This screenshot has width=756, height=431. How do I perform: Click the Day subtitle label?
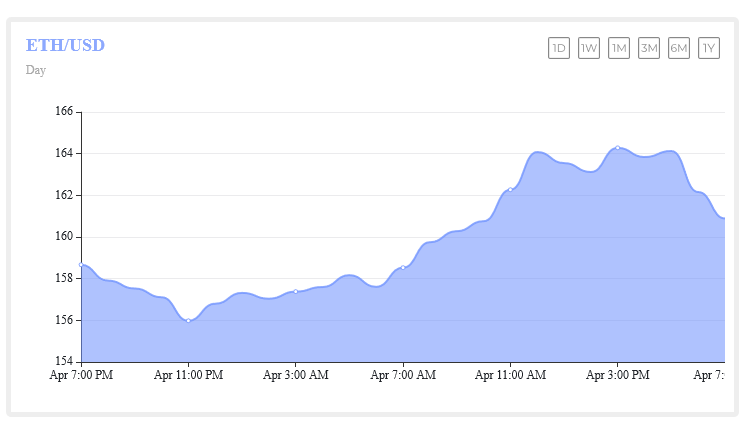pos(36,70)
